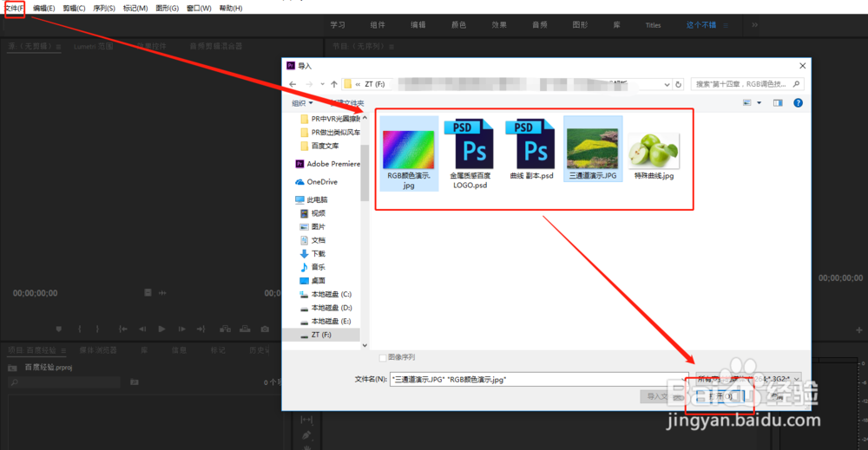Screen dimensions: 868x450
Task: Switch to the 组件 workspace tab
Action: 378,25
